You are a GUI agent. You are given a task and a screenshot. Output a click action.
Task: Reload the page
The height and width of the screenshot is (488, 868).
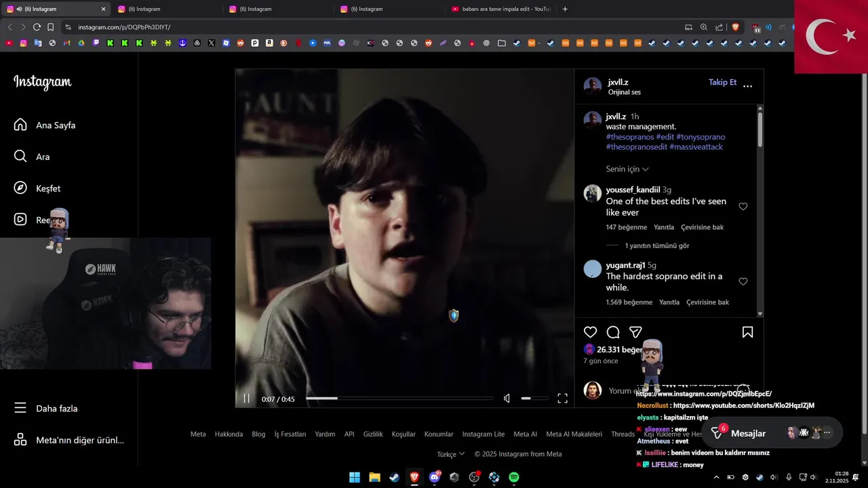click(37, 27)
